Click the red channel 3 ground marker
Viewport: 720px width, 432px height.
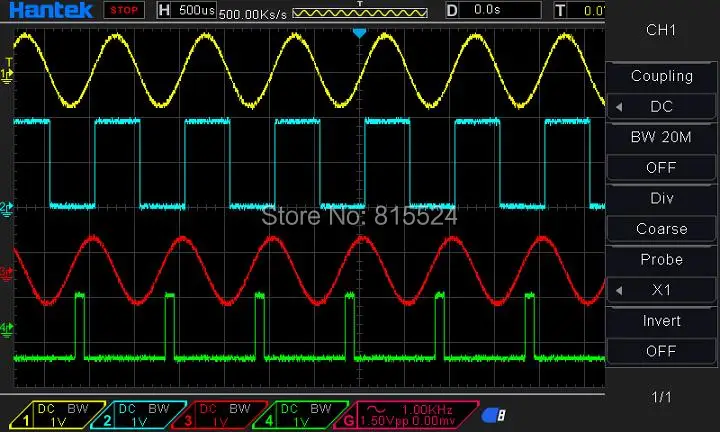pyautogui.click(x=6, y=274)
